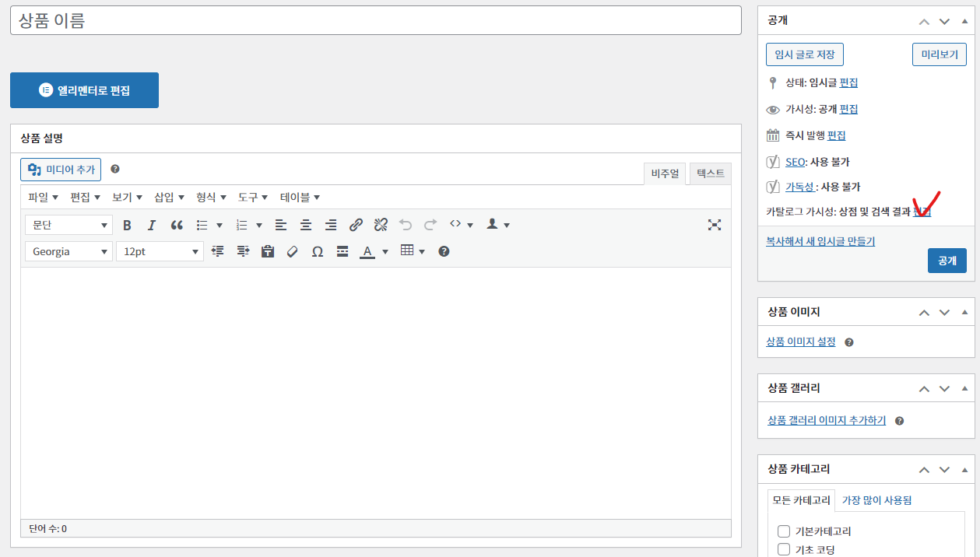Click the 상품 이미지 설정 link

coord(801,342)
